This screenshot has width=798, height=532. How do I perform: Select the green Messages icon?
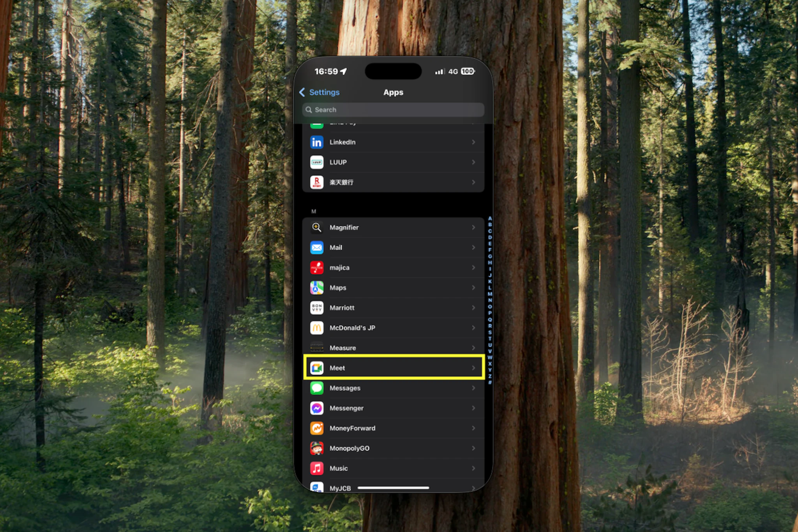(316, 388)
